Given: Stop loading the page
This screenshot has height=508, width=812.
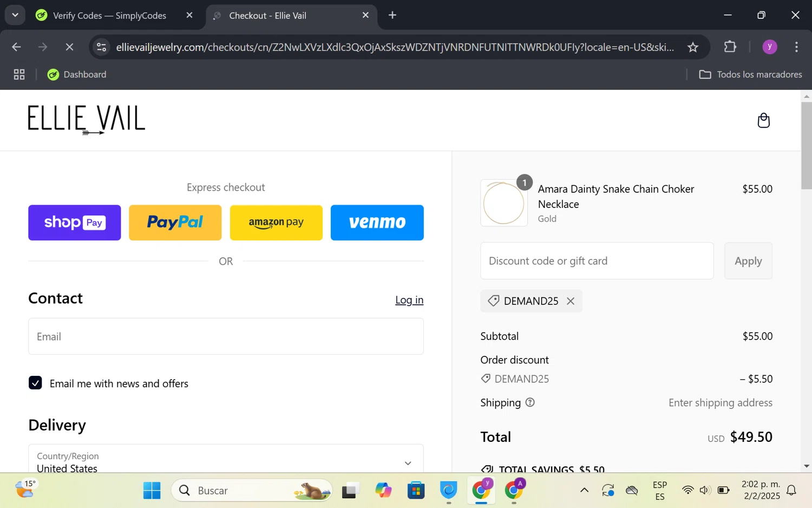Looking at the screenshot, I should (x=69, y=47).
